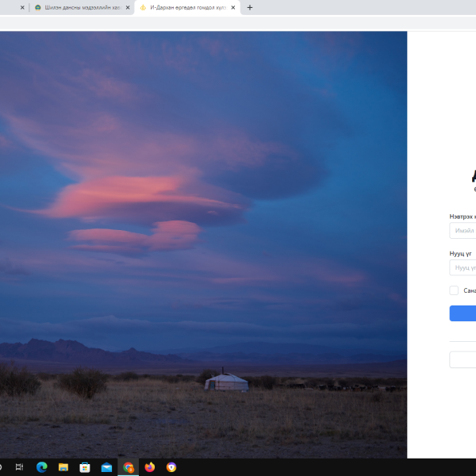476x476 pixels.
Task: Launch Microsoft Store from the taskbar
Action: click(85, 467)
